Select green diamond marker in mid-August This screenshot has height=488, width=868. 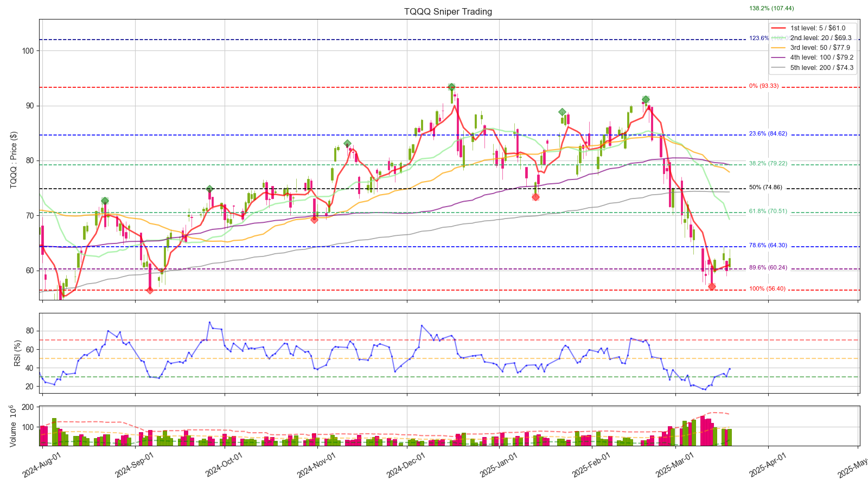[x=105, y=201]
